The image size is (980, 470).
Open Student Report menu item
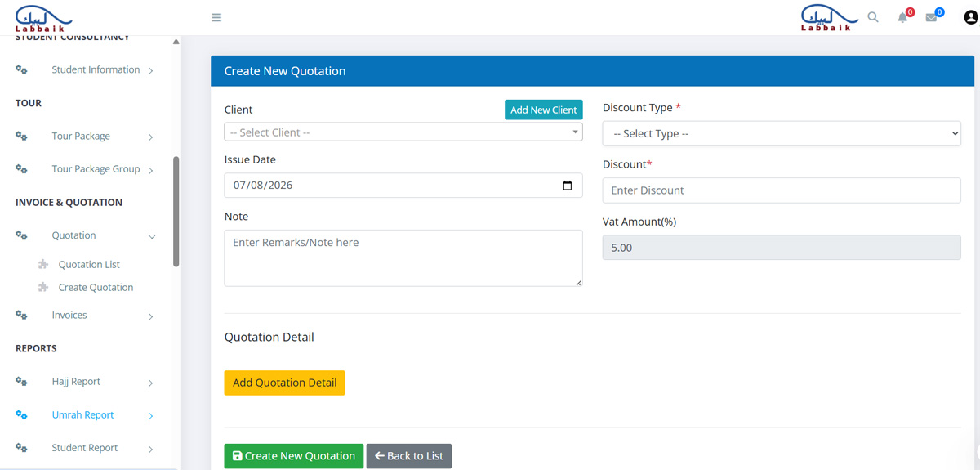[x=84, y=448]
